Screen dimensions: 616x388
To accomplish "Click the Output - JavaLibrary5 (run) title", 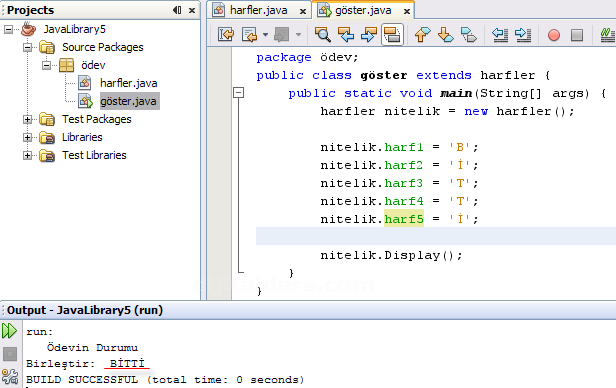I will coord(85,310).
